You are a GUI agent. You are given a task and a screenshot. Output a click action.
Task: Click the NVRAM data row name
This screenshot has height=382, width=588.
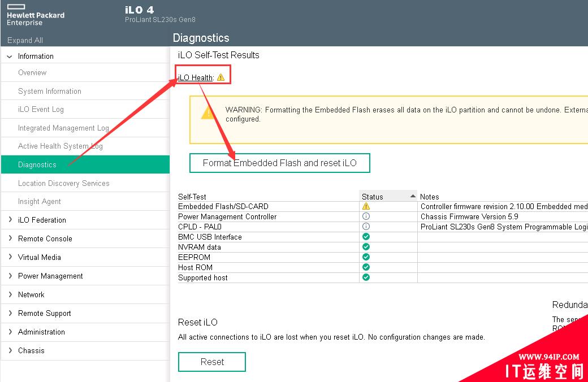pos(200,247)
